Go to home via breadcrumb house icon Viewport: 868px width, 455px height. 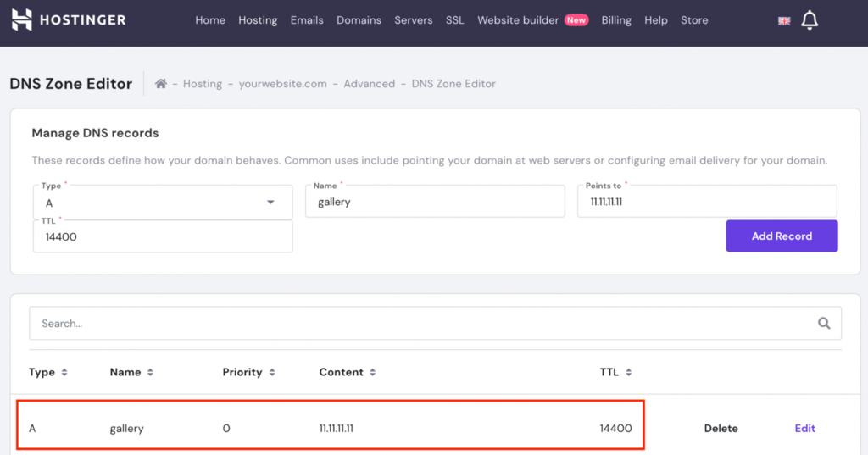click(x=160, y=84)
